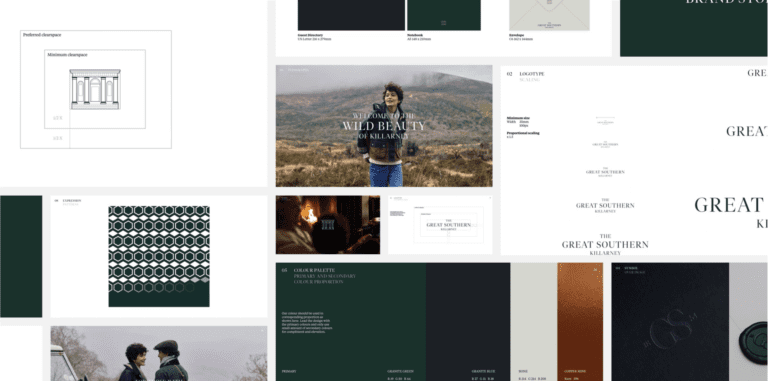The width and height of the screenshot is (768, 381).
Task: Pick the Copper Shine colour swatch
Action: [x=580, y=322]
